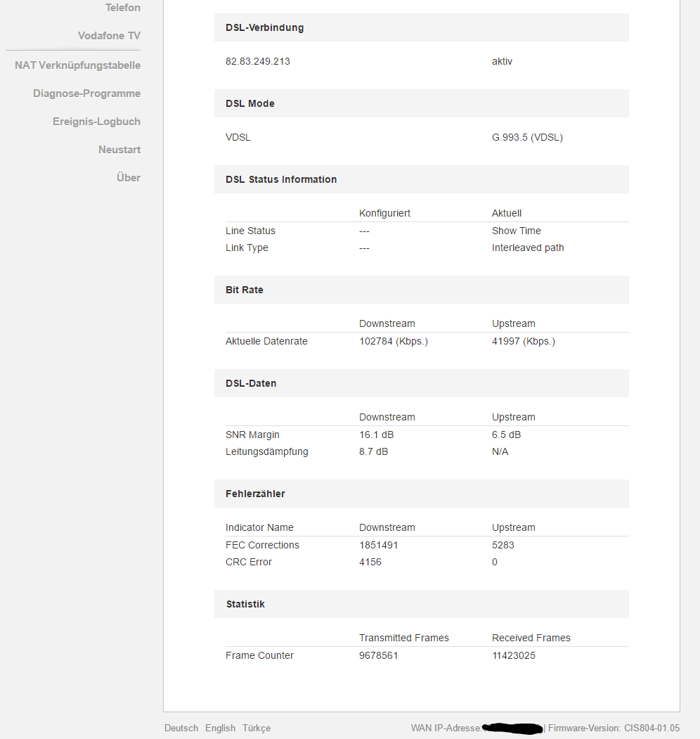The width and height of the screenshot is (700, 739).
Task: Click the DSL-Daten section header
Action: coord(422,383)
